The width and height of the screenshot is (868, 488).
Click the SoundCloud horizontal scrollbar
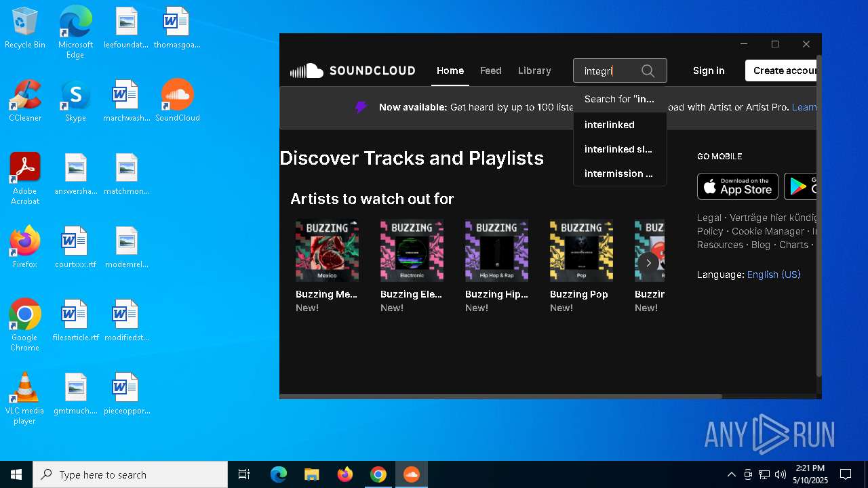500,396
